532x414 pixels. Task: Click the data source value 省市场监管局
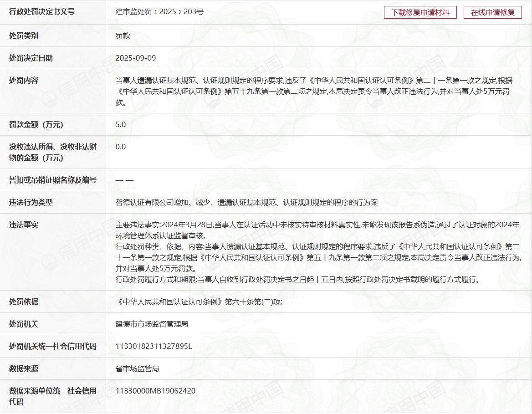tap(137, 368)
